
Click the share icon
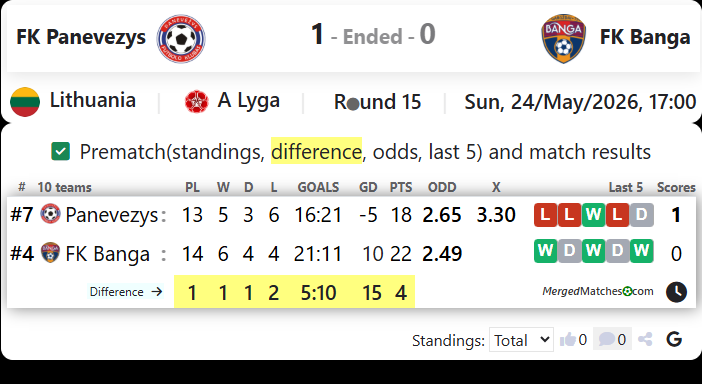click(645, 339)
